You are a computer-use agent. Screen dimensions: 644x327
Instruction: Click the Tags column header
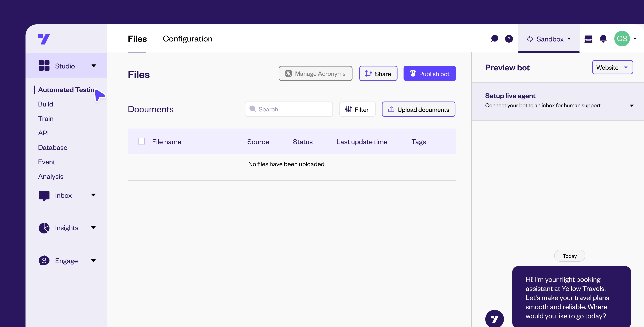pyautogui.click(x=418, y=142)
